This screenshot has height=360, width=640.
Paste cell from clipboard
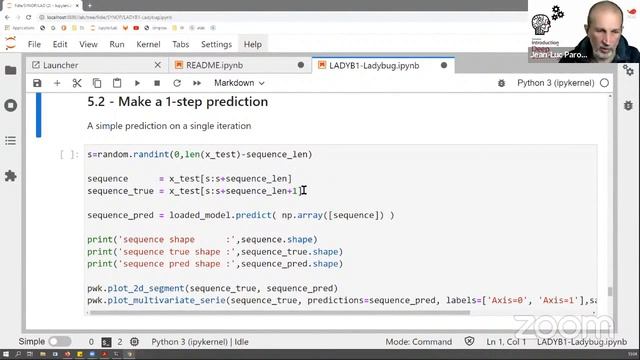coord(117,83)
